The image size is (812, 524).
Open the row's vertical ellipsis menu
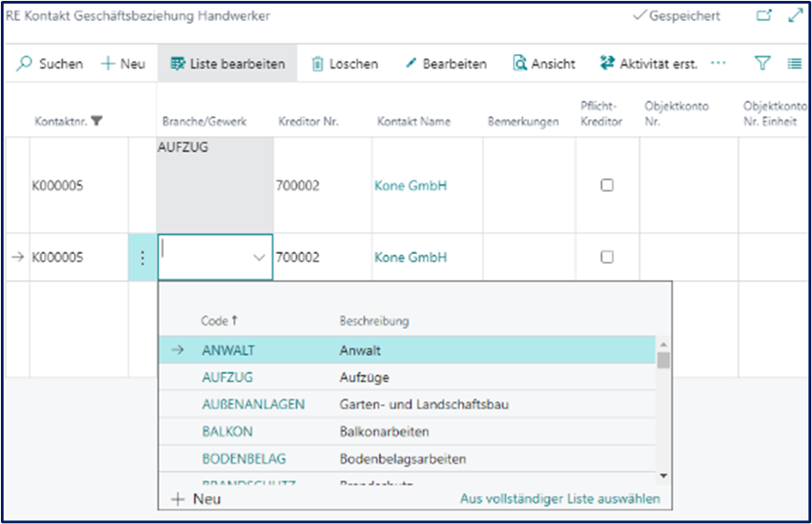point(141,256)
